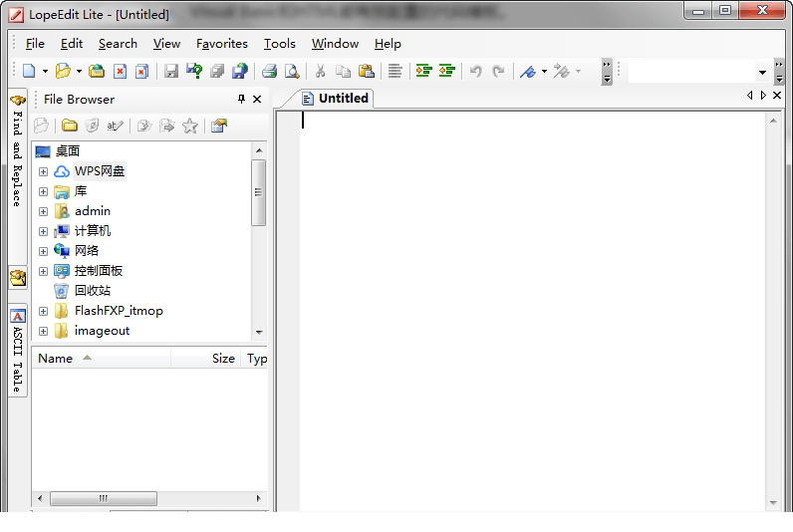
Task: Click the next tab right arrow
Action: tap(763, 95)
